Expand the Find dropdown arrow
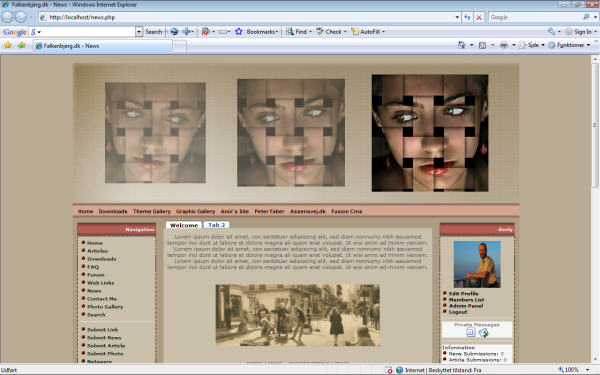This screenshot has height=375, width=600. pyautogui.click(x=310, y=32)
